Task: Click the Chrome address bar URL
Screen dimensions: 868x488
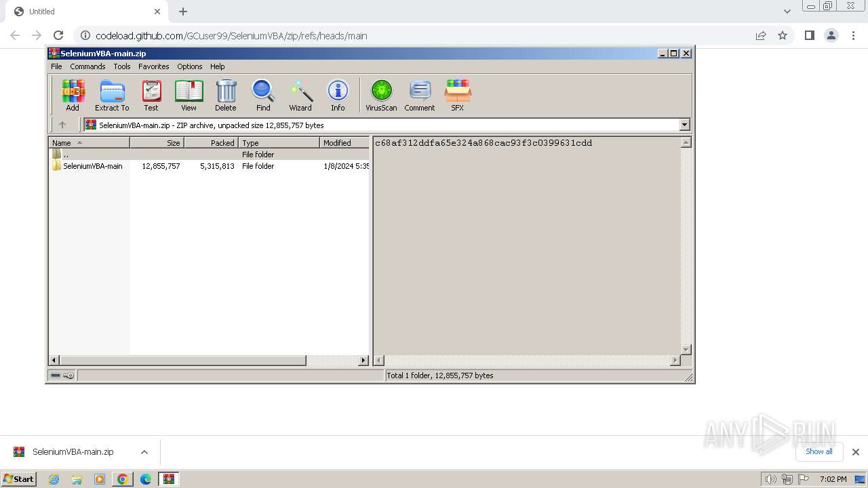Action: point(231,36)
